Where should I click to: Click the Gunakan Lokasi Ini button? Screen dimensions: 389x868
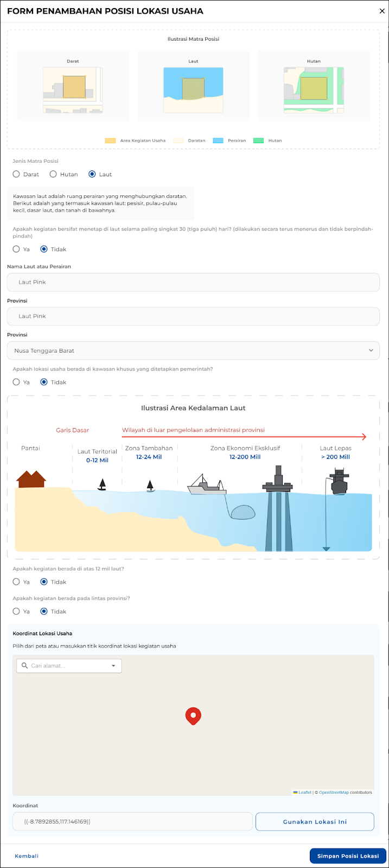click(315, 821)
